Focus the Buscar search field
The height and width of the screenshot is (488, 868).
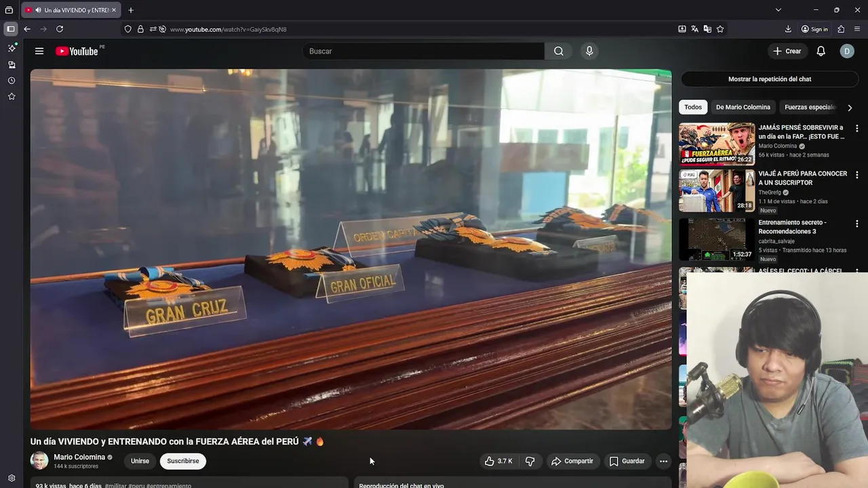point(423,51)
